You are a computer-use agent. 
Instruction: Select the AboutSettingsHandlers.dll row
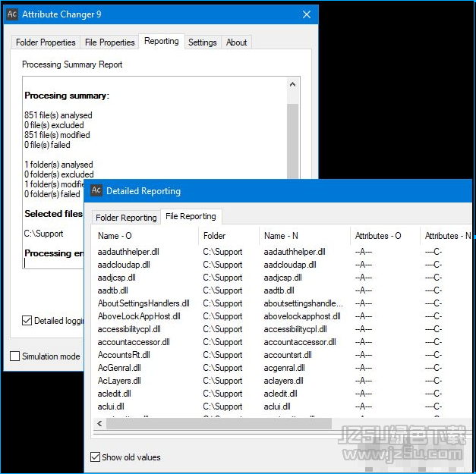(143, 303)
